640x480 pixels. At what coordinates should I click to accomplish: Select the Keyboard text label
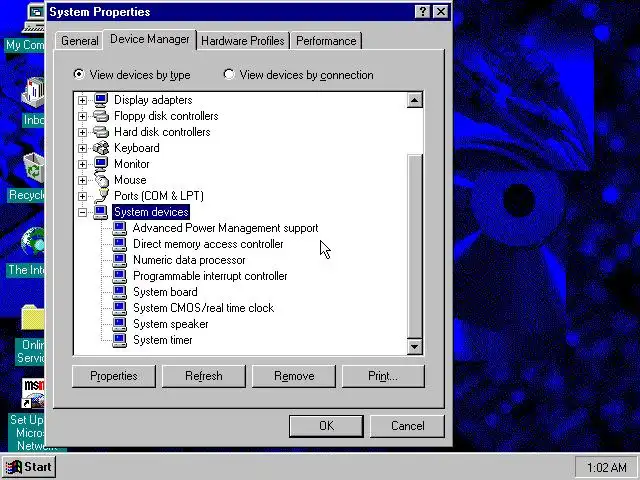(x=137, y=148)
